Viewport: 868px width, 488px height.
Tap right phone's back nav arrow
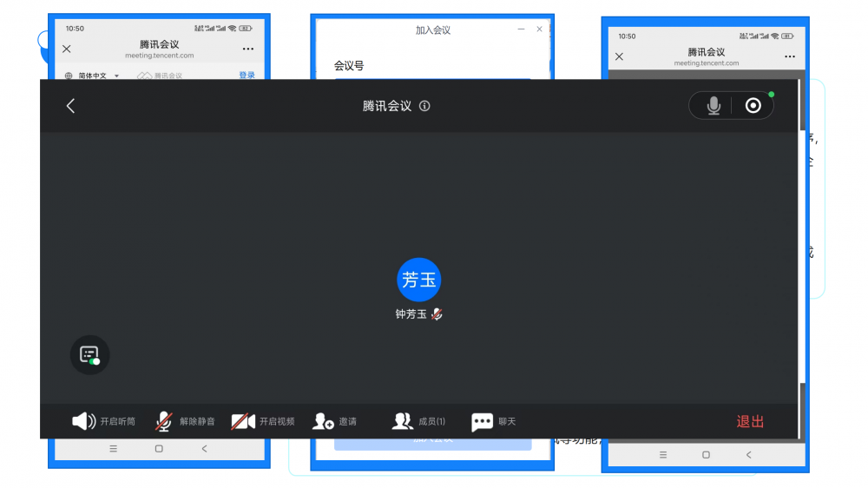coord(748,455)
